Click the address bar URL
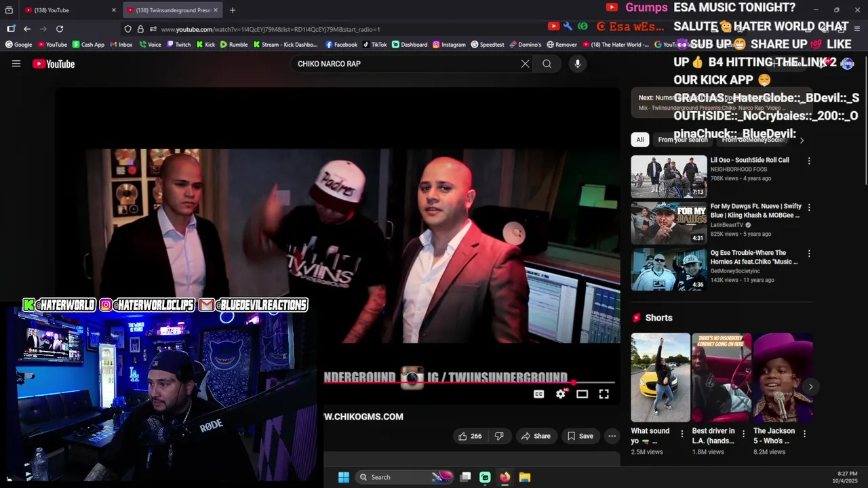 coord(271,29)
